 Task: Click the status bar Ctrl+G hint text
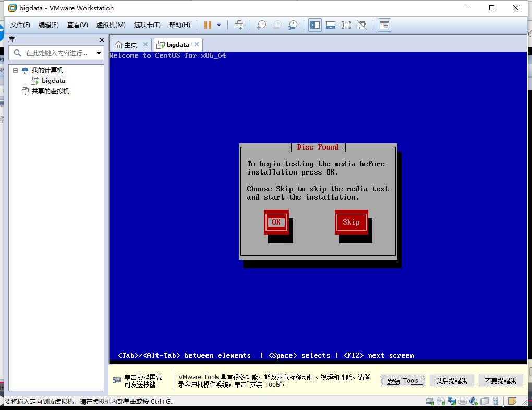[89, 402]
